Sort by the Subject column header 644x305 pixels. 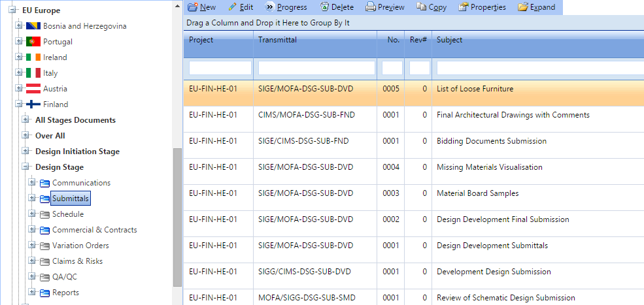point(536,40)
